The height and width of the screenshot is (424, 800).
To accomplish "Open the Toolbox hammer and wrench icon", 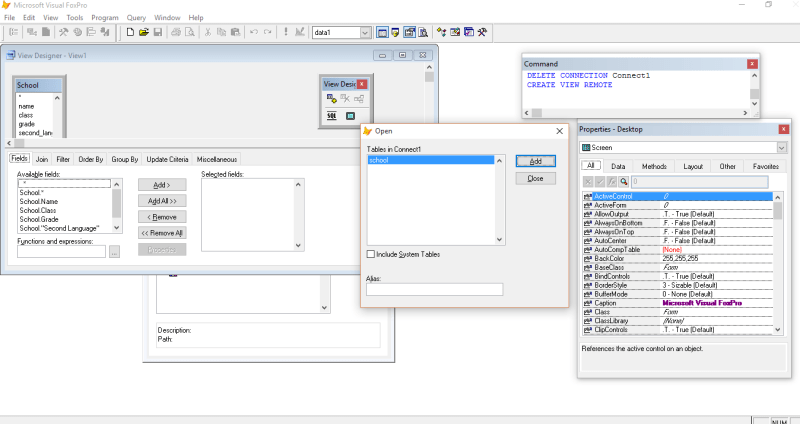I will (x=482, y=32).
